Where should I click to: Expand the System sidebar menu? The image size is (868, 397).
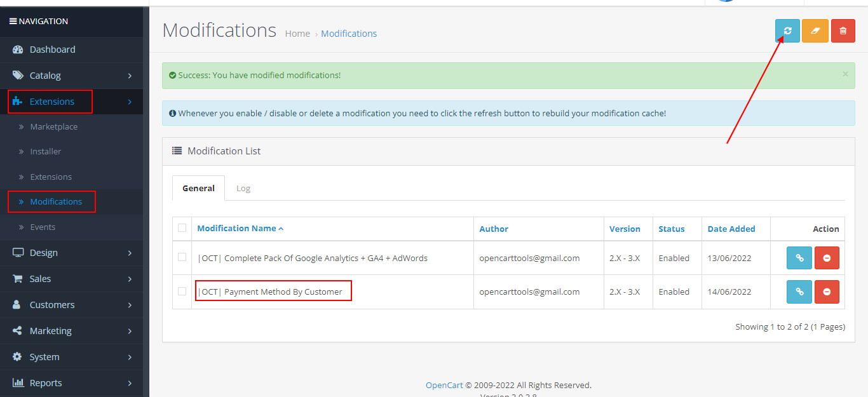pos(44,357)
